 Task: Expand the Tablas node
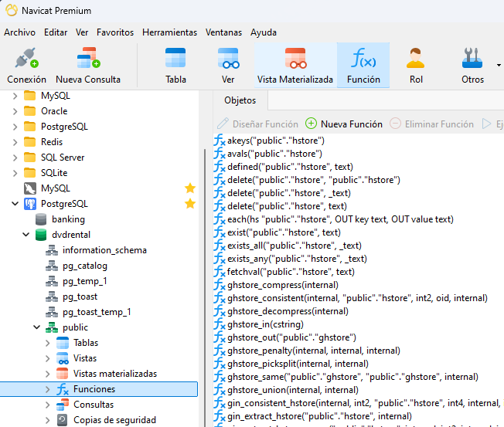[48, 343]
